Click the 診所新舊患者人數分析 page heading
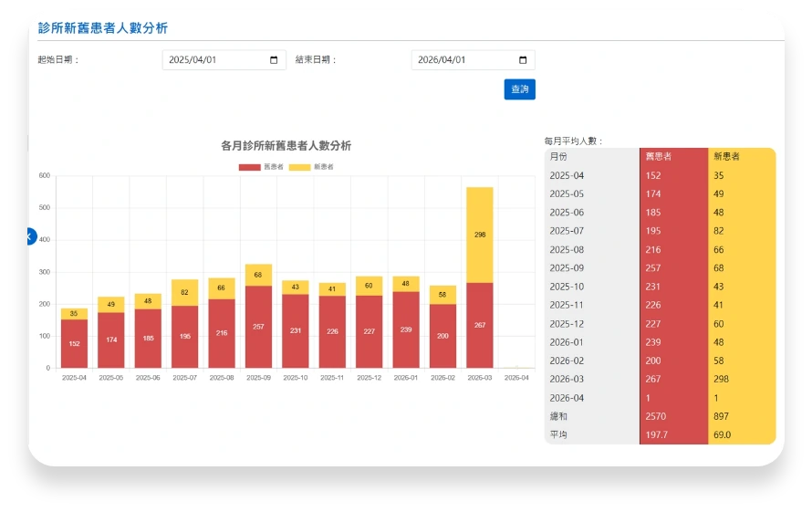The height and width of the screenshot is (512, 812). coord(102,28)
